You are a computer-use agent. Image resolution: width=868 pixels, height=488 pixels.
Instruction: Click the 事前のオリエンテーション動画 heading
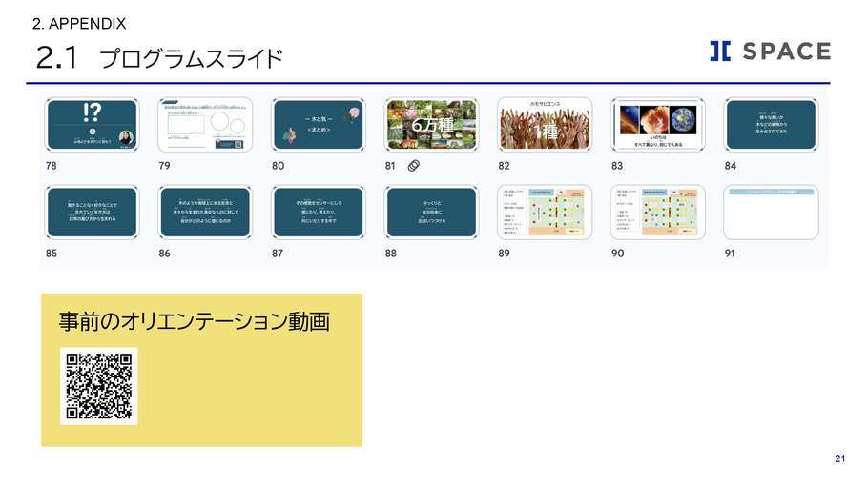(x=195, y=322)
